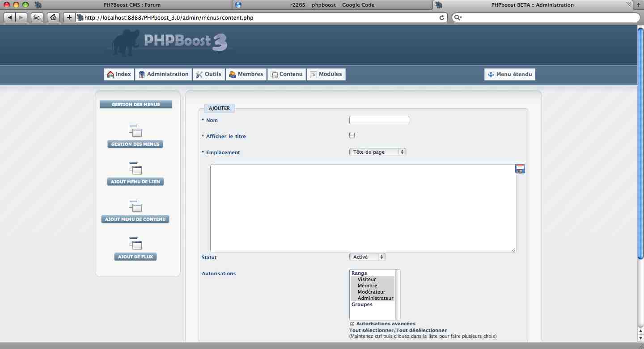This screenshot has width=644, height=349.
Task: Click the save disk icon beside the text area
Action: (x=520, y=169)
